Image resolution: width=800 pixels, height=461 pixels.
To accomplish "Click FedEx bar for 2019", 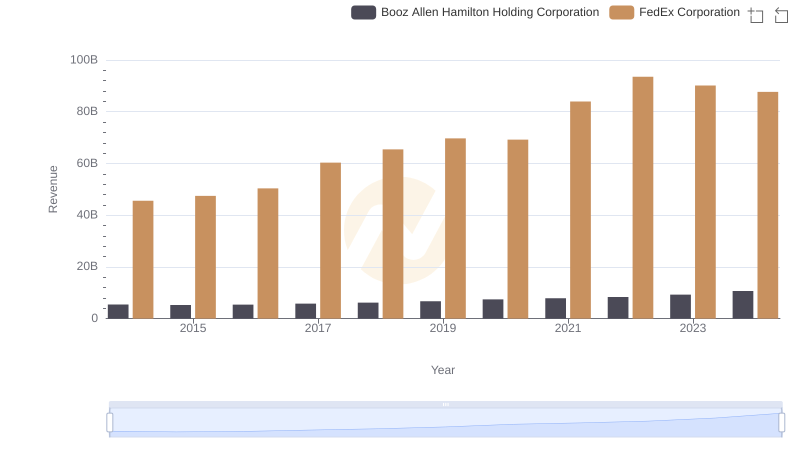I will (x=456, y=228).
